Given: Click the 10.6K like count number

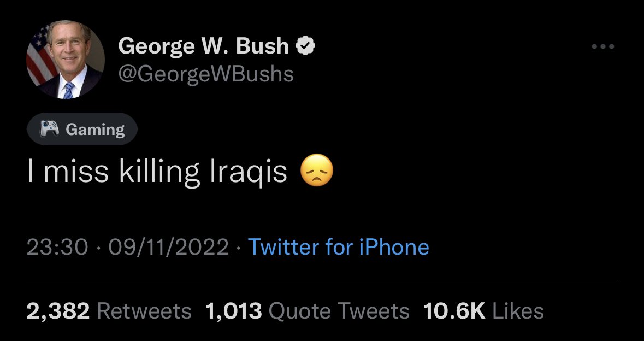Looking at the screenshot, I should tap(454, 311).
